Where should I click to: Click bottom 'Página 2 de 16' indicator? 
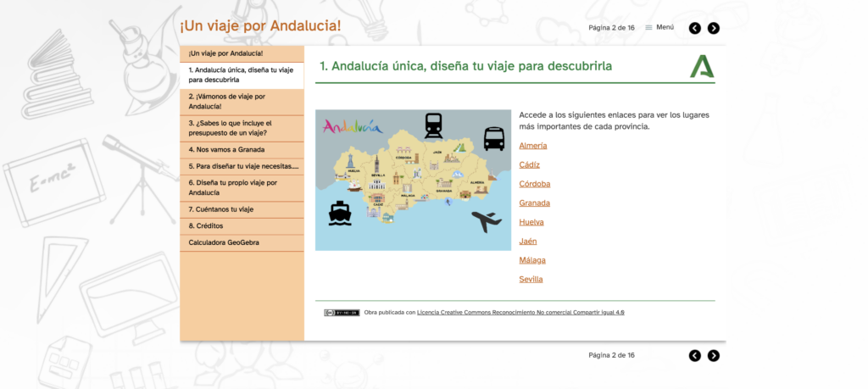pos(611,355)
